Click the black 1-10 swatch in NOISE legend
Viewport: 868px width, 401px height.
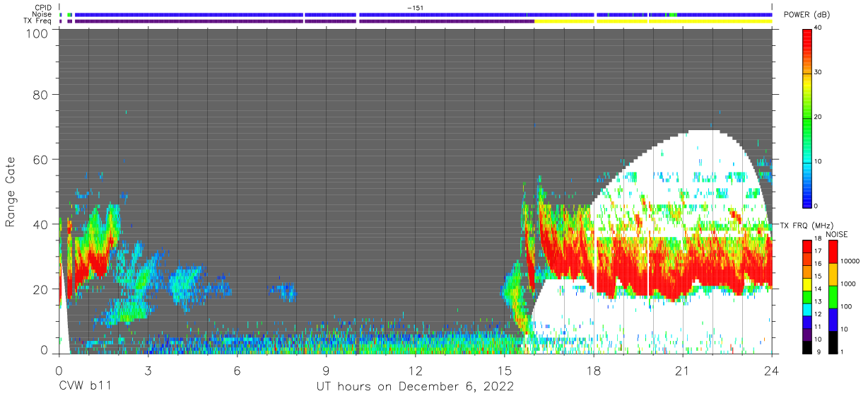point(832,342)
